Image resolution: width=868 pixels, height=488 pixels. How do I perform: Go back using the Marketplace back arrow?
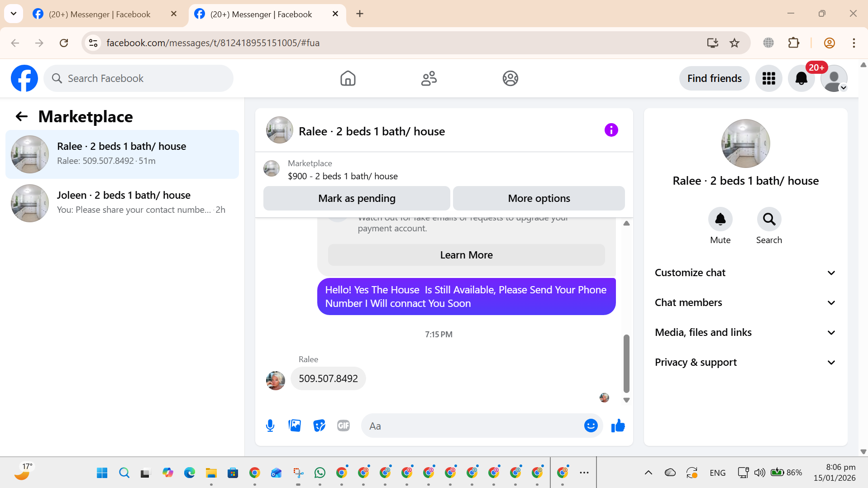coord(21,116)
